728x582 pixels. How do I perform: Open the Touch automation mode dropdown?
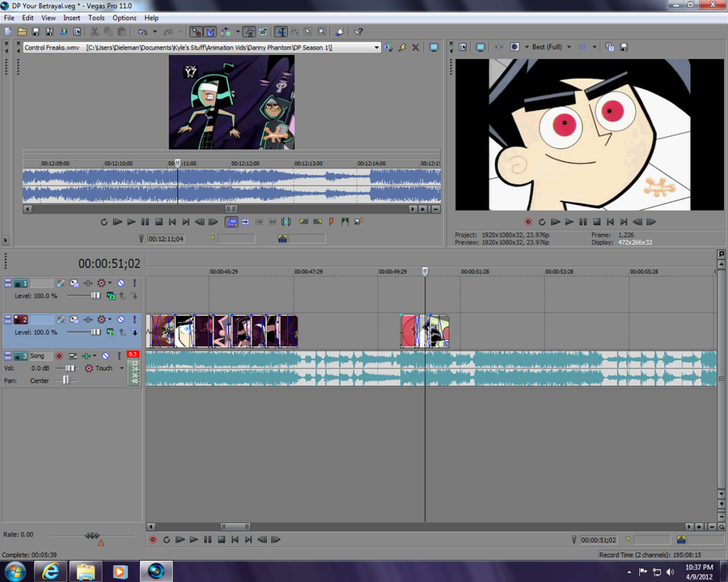[x=122, y=368]
